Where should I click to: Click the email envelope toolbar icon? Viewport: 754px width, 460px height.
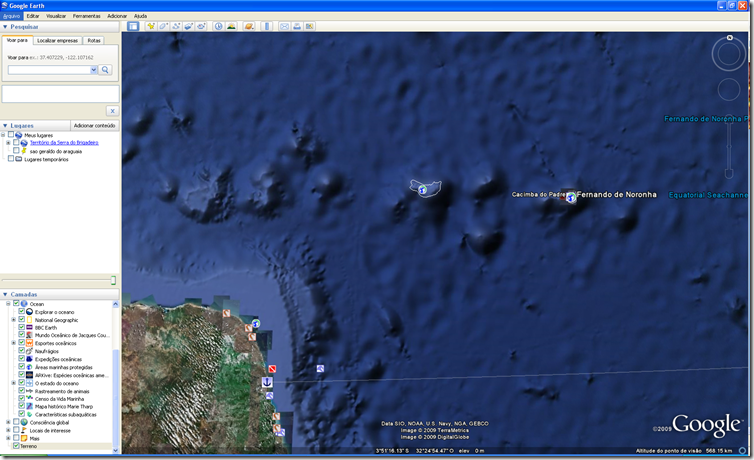pos(284,26)
